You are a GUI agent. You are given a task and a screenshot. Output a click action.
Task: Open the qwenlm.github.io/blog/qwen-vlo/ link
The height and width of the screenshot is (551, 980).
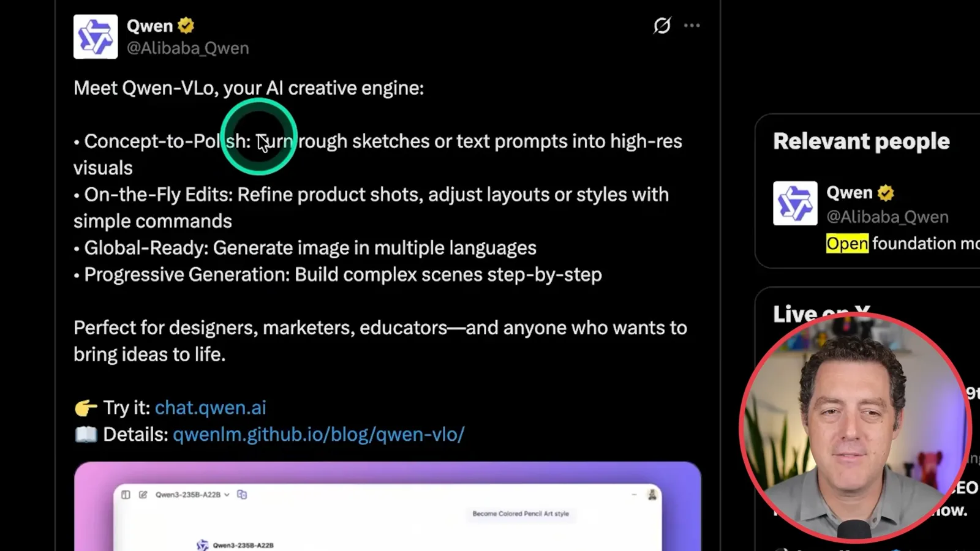[x=318, y=434]
